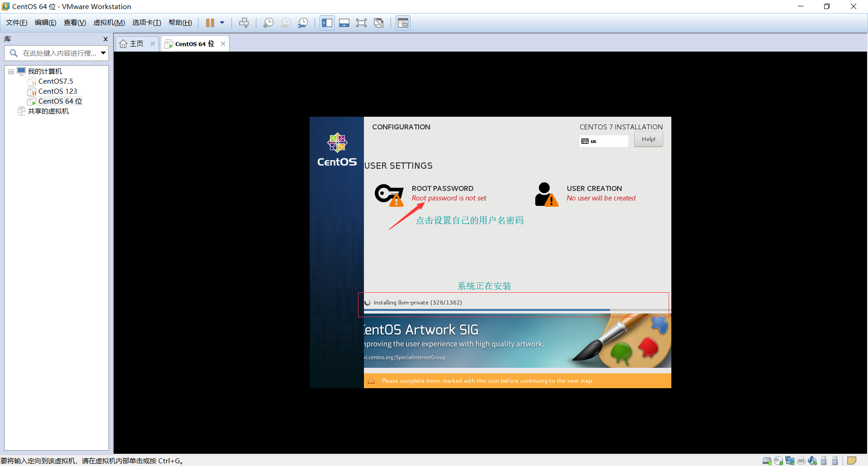Screen dimensions: 868x466
Task: Select 我的计算机 in the library tree
Action: click(45, 71)
